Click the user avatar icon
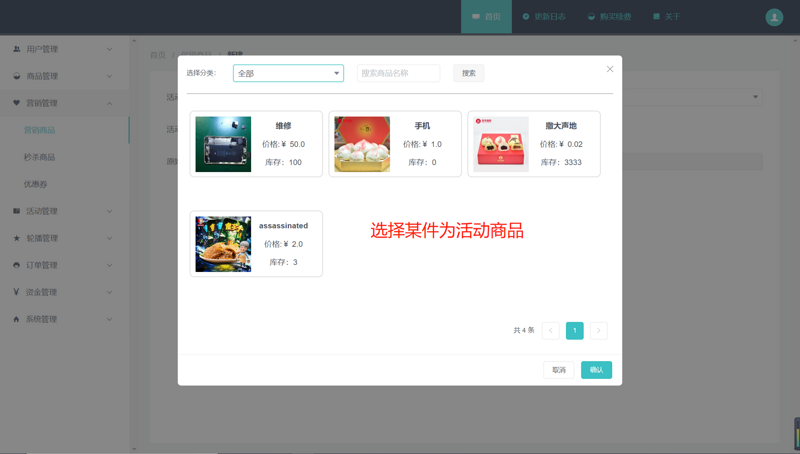Viewport: 800px width, 454px height. 774,17
